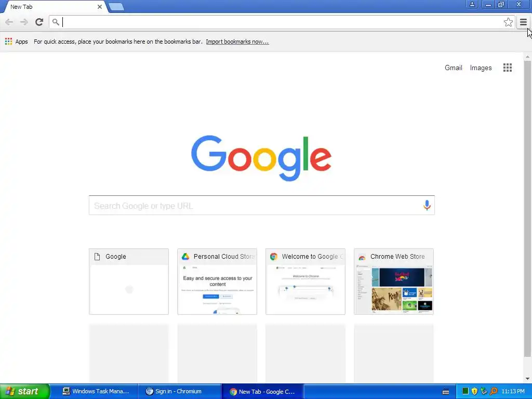
Task: Click the tray icon left of the orange magnifier
Action: [484, 392]
